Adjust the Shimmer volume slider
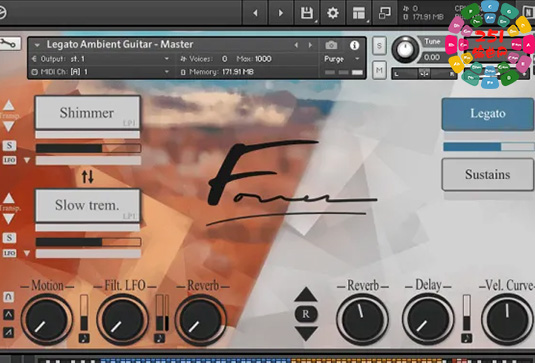The image size is (535, 363). (88, 148)
